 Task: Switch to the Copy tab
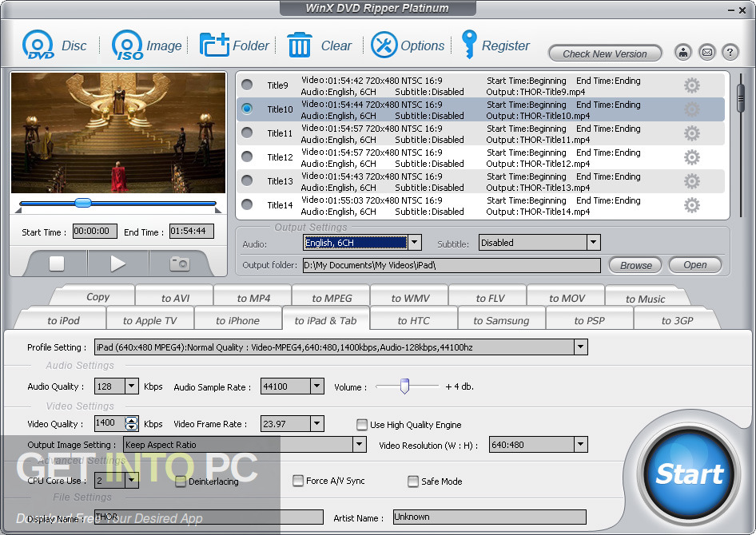click(x=97, y=296)
